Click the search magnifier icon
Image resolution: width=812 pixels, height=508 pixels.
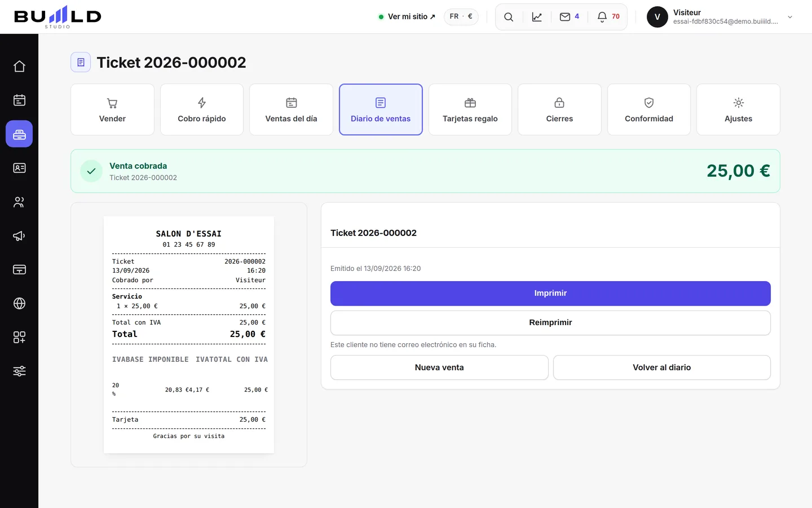[509, 17]
